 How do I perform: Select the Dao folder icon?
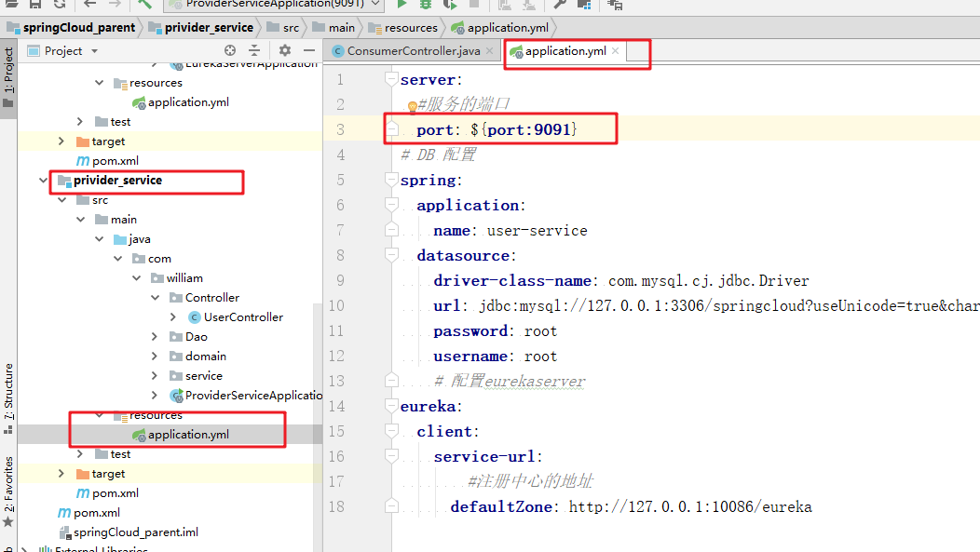[x=176, y=337]
